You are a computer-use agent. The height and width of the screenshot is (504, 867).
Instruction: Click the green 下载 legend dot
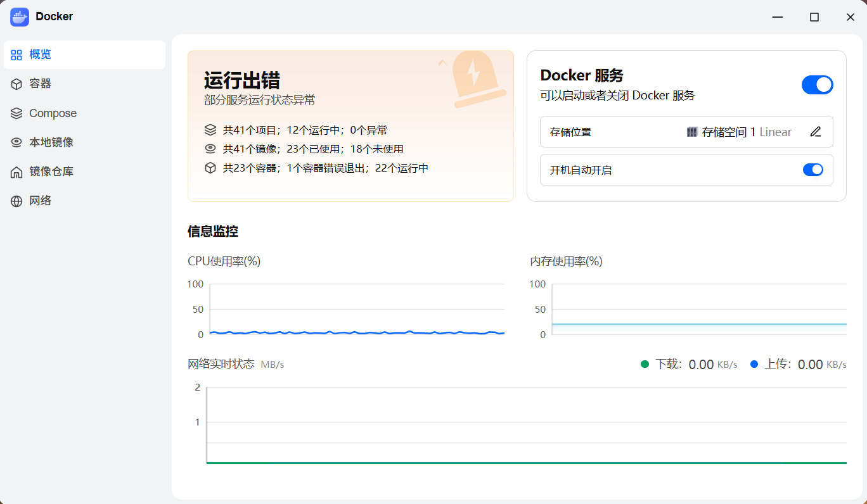pyautogui.click(x=645, y=364)
